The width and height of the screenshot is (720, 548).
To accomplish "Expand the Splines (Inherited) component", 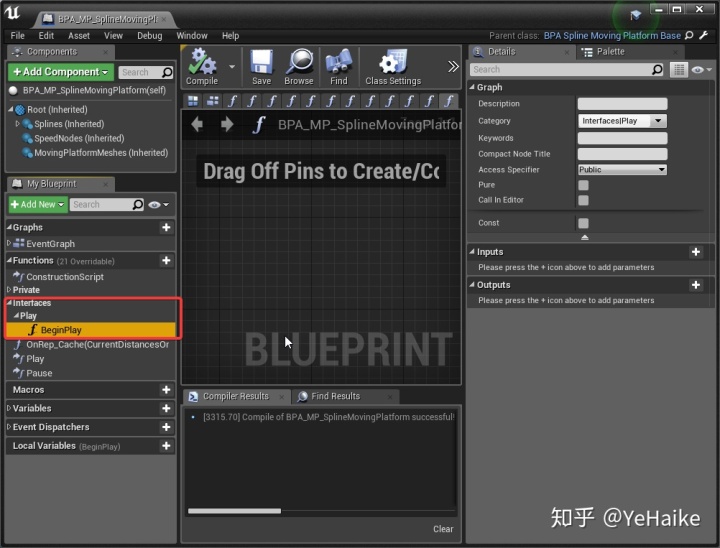I will [x=17, y=124].
